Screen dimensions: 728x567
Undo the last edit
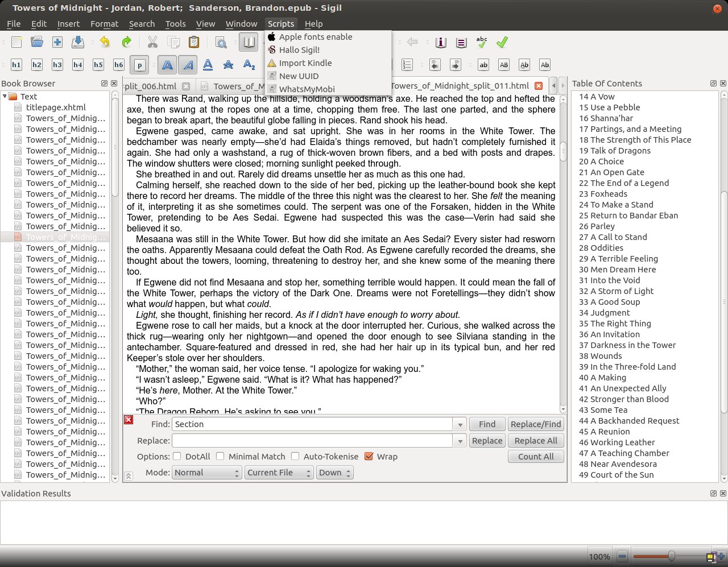(105, 42)
